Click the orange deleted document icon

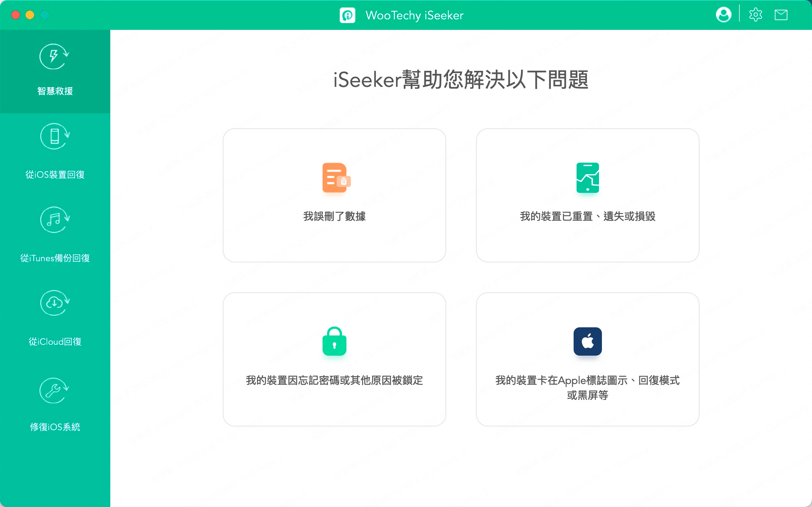pos(336,178)
